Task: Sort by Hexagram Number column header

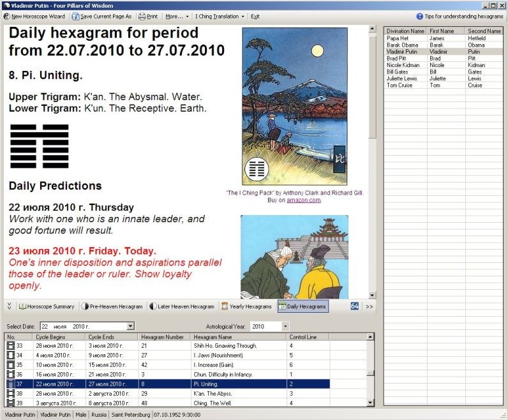Action: [x=165, y=337]
